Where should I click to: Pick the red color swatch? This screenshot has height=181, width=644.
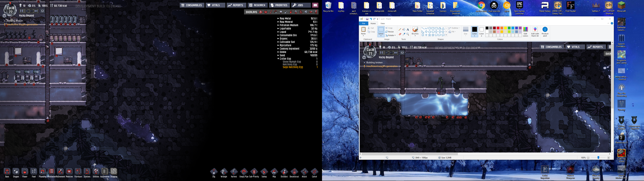click(498, 28)
